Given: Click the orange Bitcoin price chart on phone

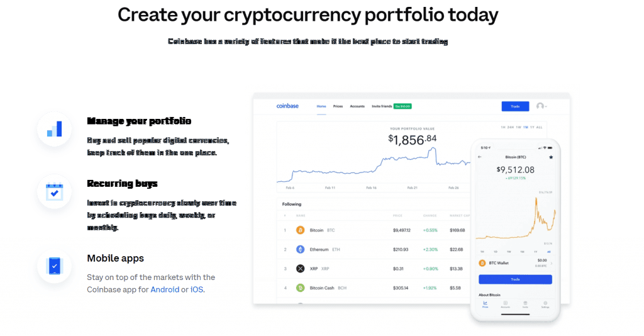Looking at the screenshot, I should [x=516, y=220].
